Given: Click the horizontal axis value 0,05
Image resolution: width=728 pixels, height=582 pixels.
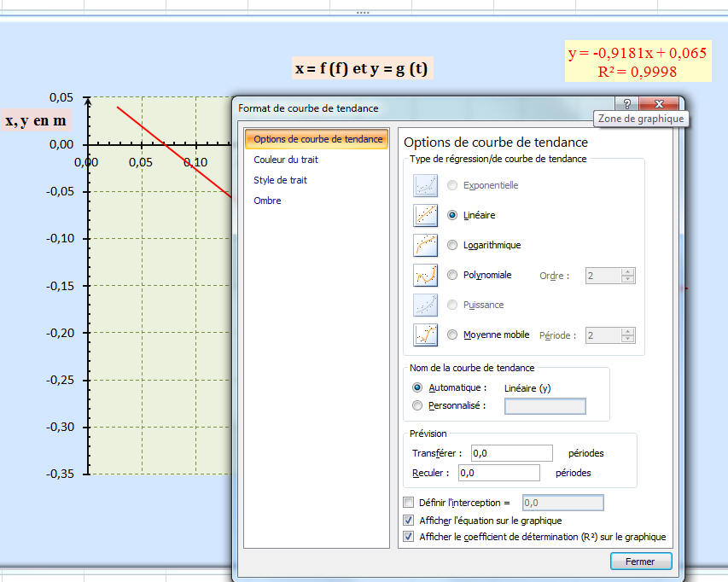Looking at the screenshot, I should (x=141, y=162).
